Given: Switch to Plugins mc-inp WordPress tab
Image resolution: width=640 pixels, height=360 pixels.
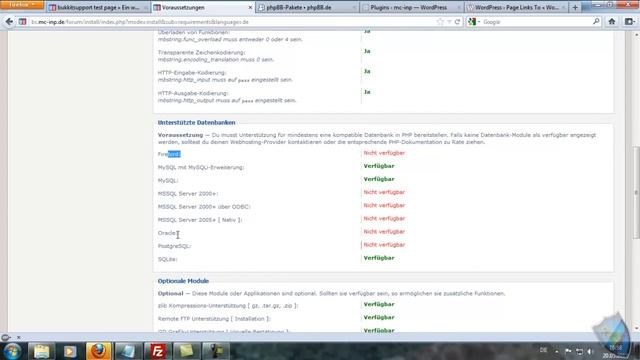Looking at the screenshot, I should [x=411, y=7].
